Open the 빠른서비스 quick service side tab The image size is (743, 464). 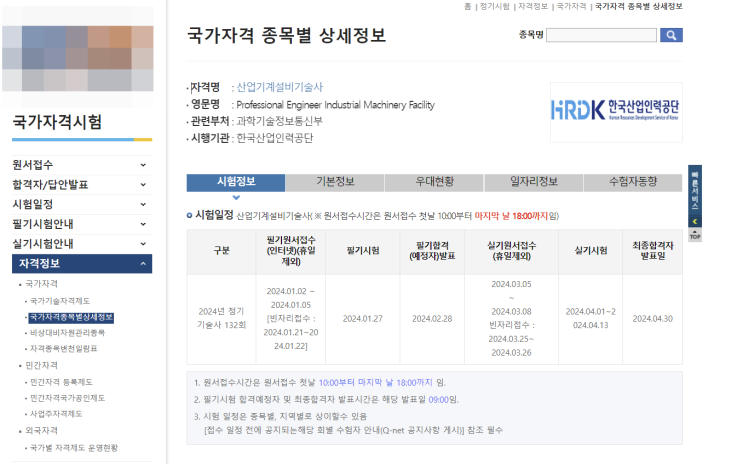pyautogui.click(x=695, y=191)
